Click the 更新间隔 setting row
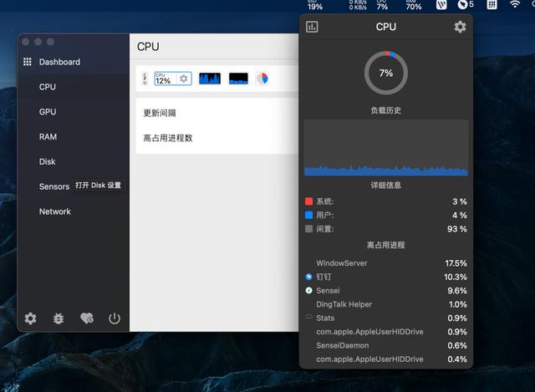 click(217, 113)
